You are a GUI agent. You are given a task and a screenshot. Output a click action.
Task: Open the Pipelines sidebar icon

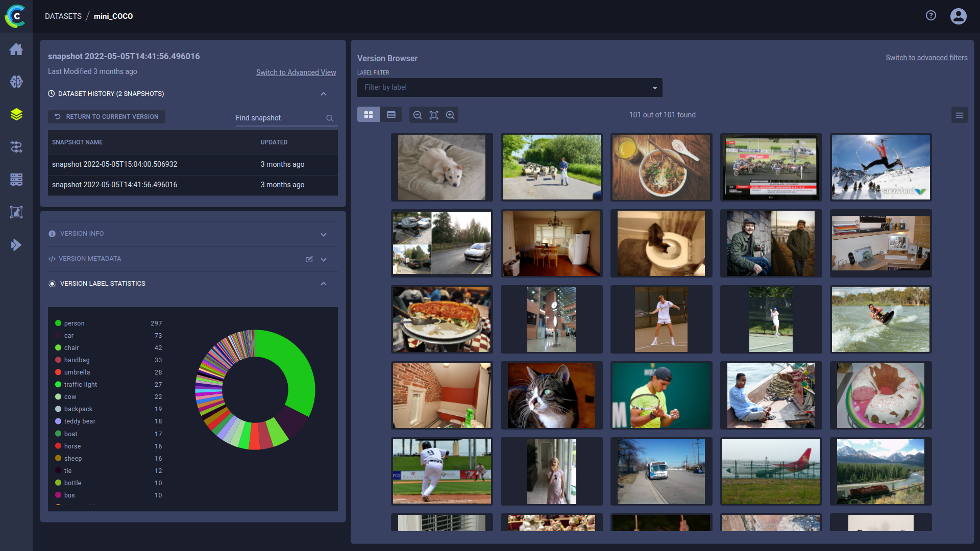pos(16,147)
